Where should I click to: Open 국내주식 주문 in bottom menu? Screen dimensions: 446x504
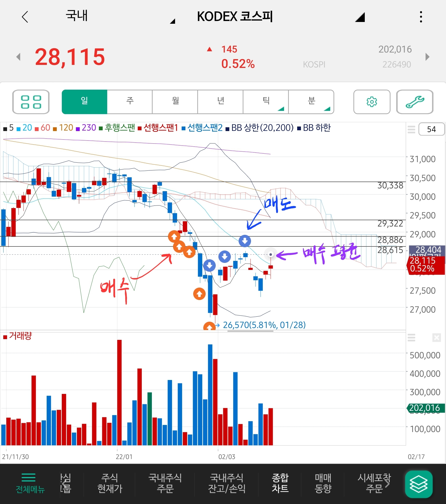click(x=165, y=483)
